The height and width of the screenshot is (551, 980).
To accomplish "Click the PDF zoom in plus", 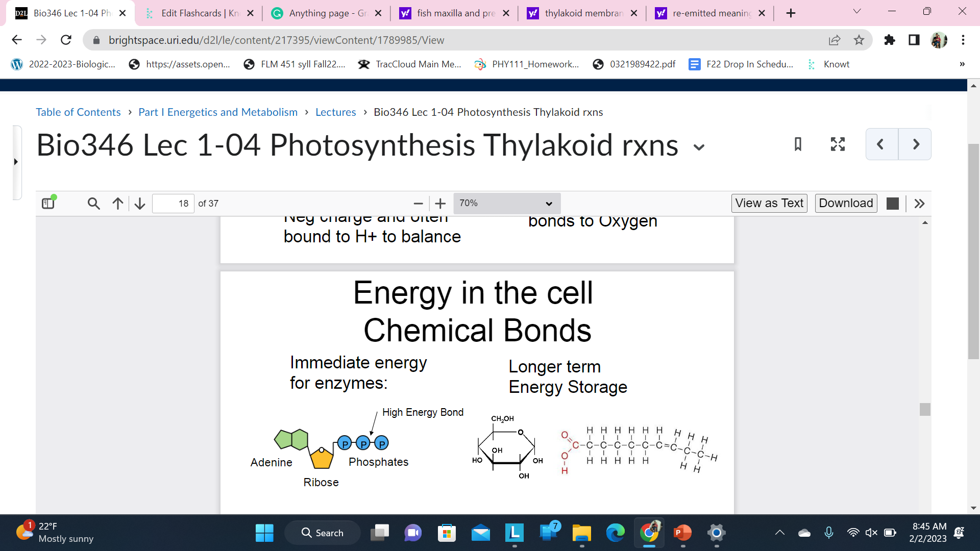I will tap(440, 204).
